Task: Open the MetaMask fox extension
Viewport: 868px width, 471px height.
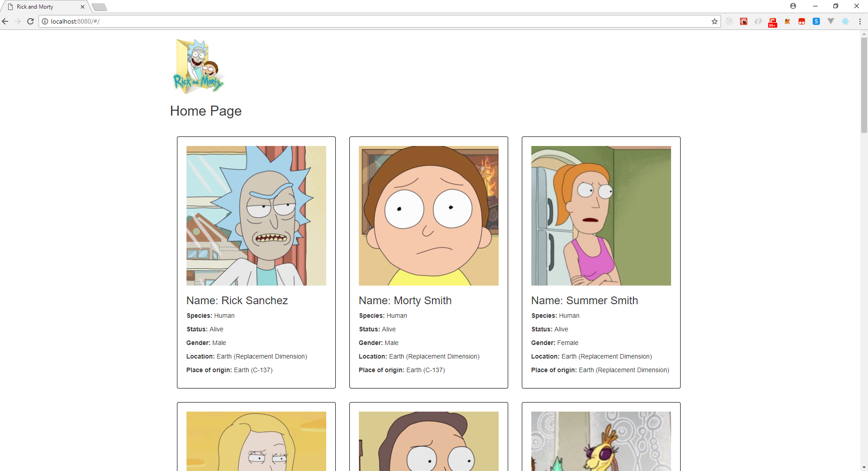Action: [x=787, y=21]
